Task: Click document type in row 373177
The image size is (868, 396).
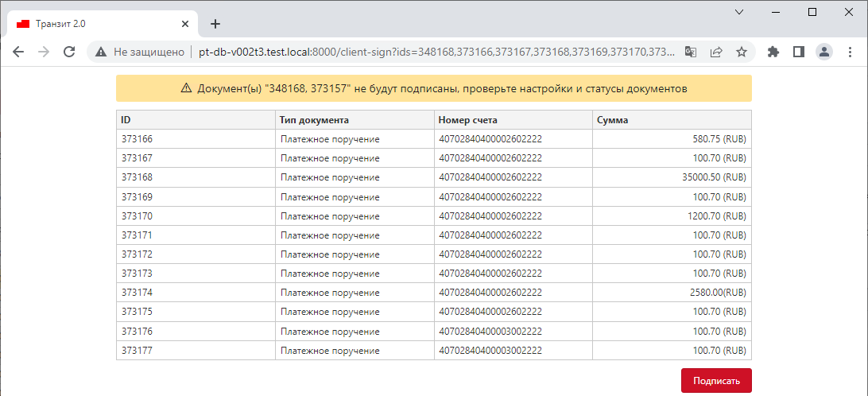Action: tap(355, 351)
